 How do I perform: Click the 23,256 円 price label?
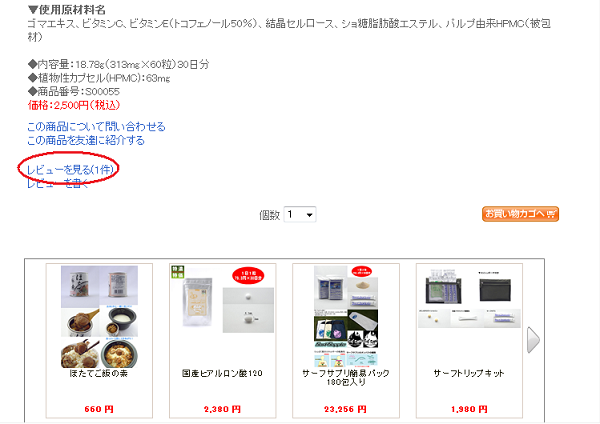click(x=346, y=409)
